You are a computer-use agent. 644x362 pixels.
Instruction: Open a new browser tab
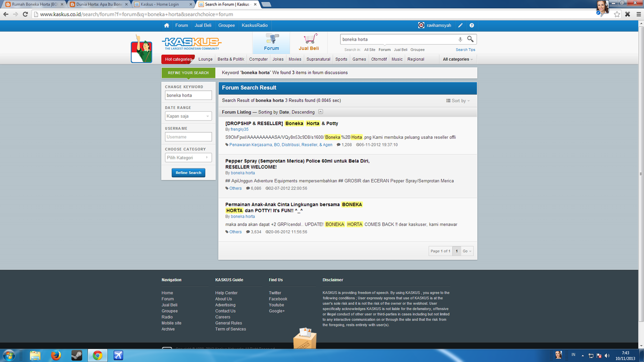click(x=266, y=4)
